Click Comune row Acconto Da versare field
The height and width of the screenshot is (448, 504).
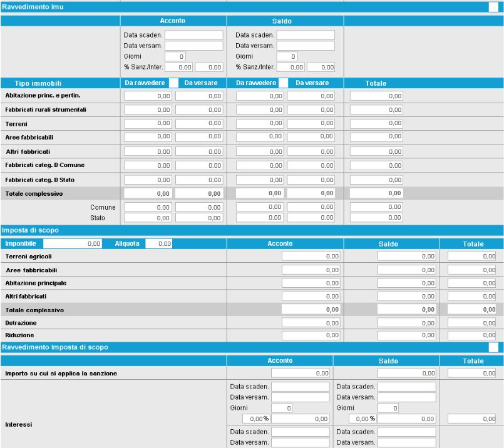click(198, 207)
